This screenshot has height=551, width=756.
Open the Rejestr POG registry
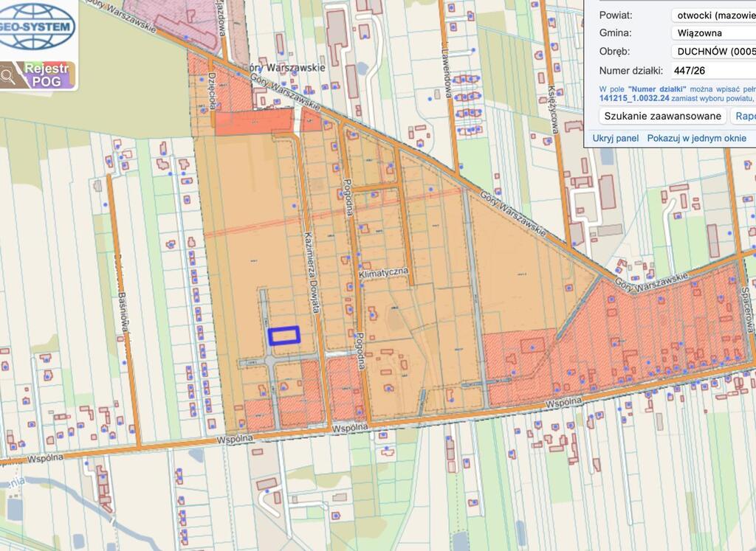[46, 75]
